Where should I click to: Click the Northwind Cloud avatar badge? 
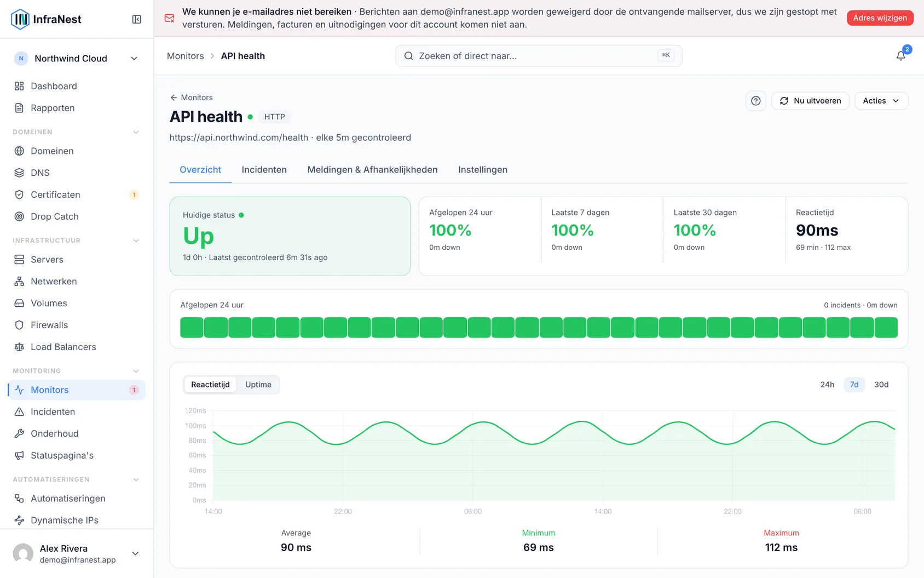21,59
